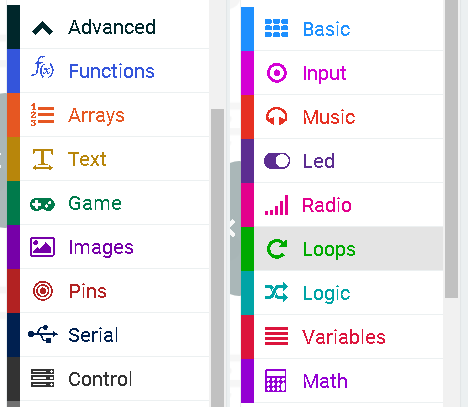Click the Radio signal bars icon
The image size is (468, 407).
coord(276,205)
